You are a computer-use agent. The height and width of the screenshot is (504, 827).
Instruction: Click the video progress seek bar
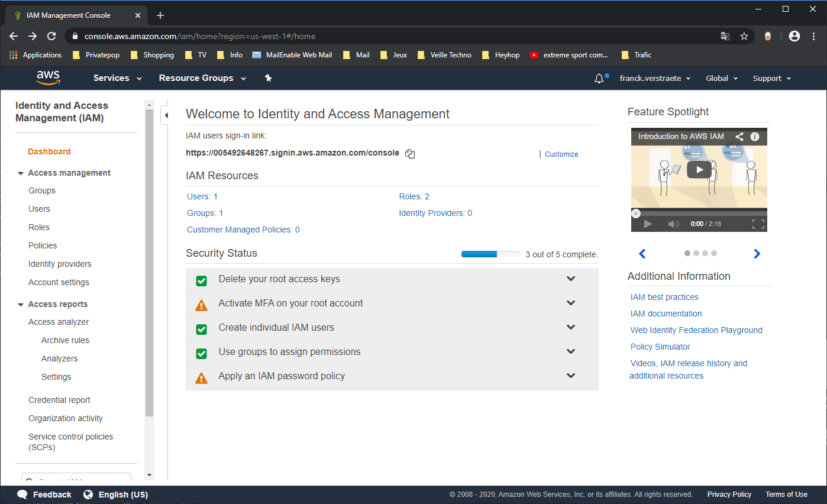tap(699, 213)
